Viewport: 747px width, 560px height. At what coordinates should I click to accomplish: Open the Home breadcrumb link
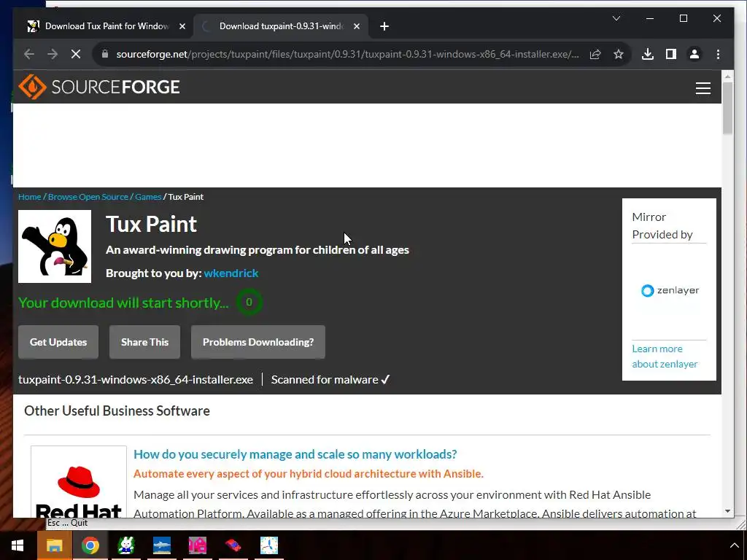point(29,197)
